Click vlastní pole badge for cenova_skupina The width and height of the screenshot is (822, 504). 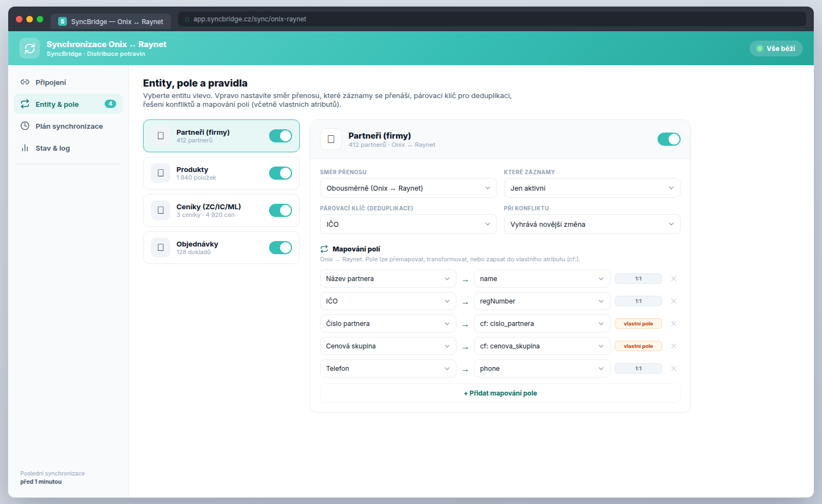pos(638,346)
